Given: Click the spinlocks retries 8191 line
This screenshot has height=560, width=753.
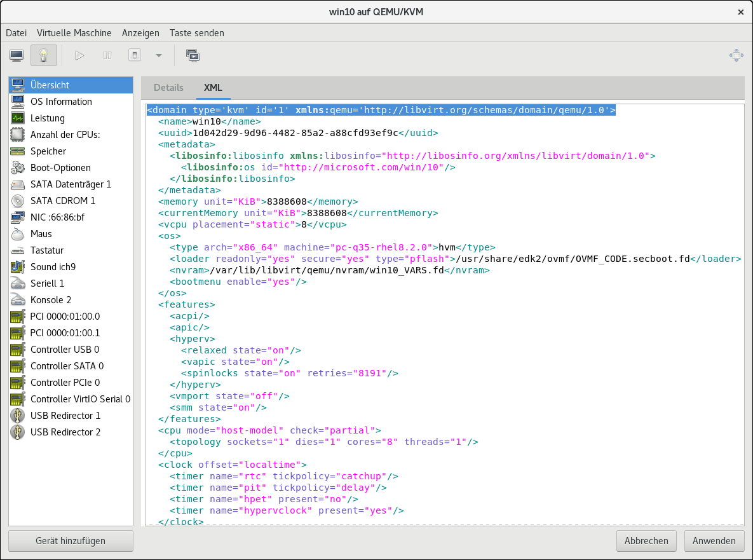Looking at the screenshot, I should click(x=290, y=373).
